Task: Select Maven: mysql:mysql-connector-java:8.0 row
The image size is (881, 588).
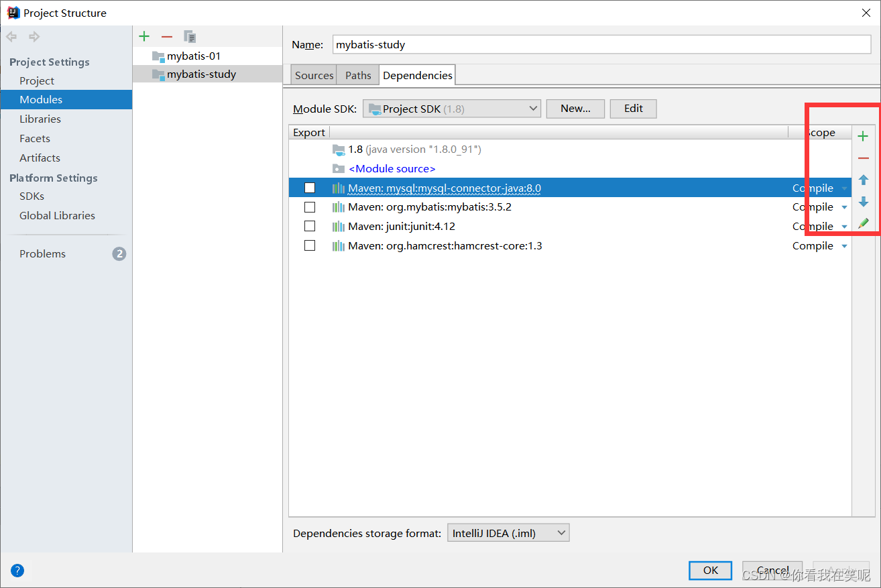Action: click(x=570, y=188)
